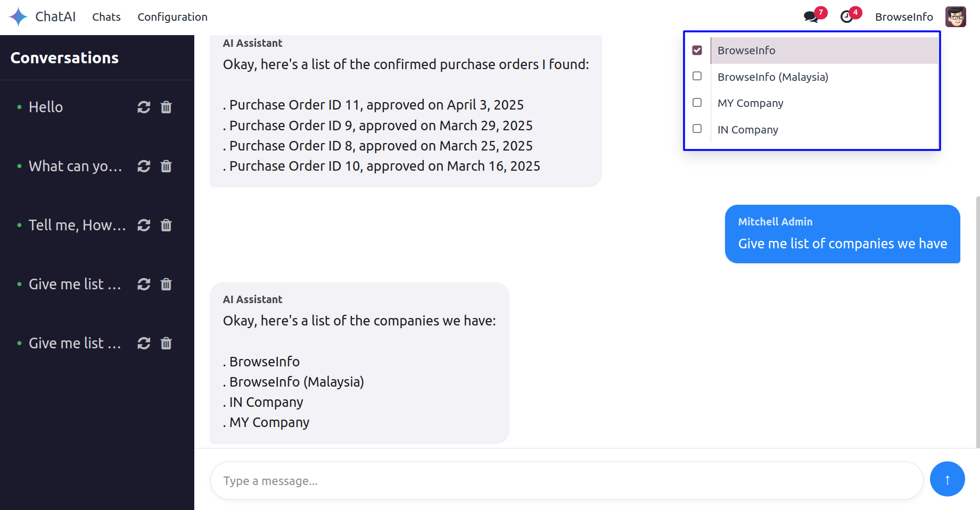The width and height of the screenshot is (980, 510).
Task: Open the activities clock icon
Action: 846,17
